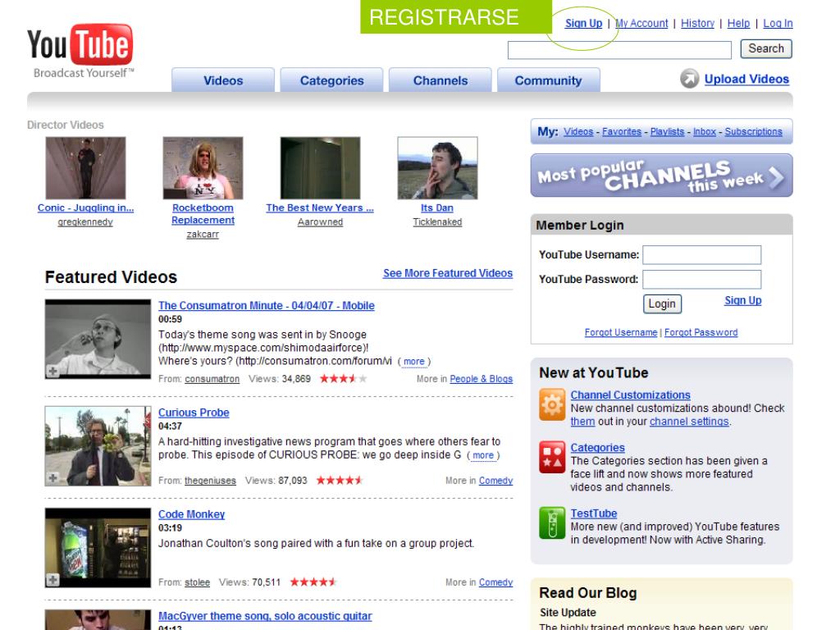840x630 pixels.
Task: Open Curious Probe video thumbnail
Action: click(x=98, y=445)
